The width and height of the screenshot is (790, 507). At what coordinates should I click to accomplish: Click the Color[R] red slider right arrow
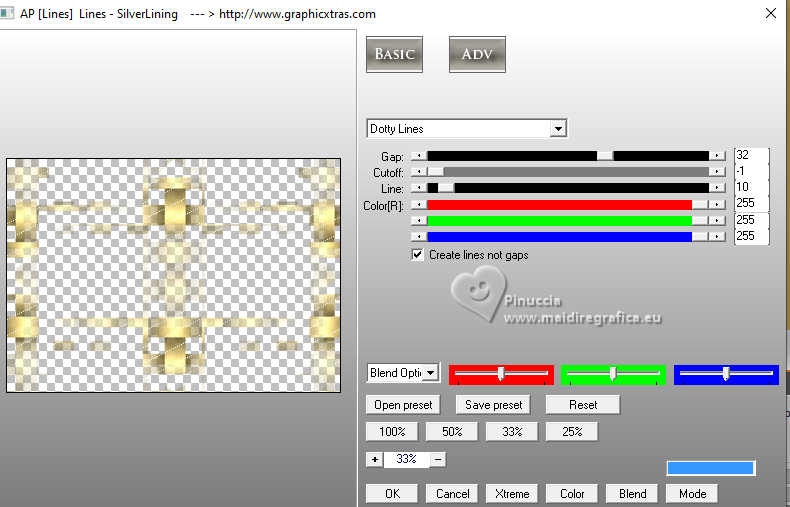coord(716,205)
